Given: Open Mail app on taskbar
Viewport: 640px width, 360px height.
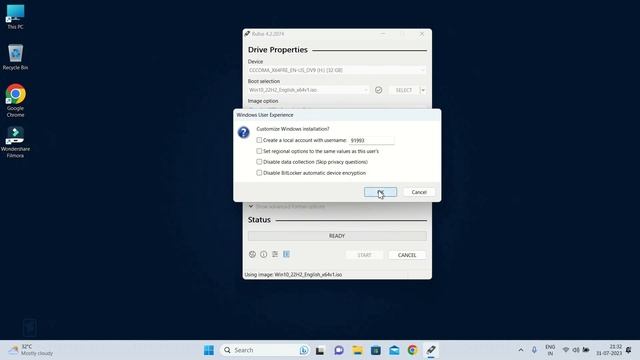Looking at the screenshot, I should [x=394, y=350].
